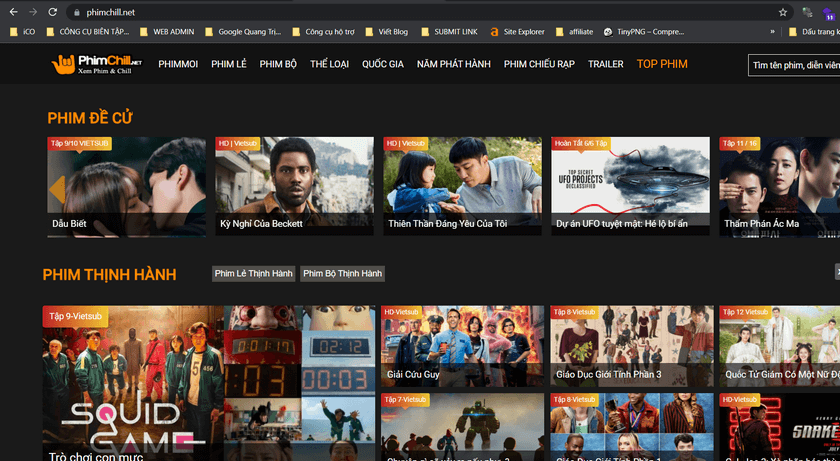Viewport: 840px width, 461px height.
Task: Open the Tập 7-Vietsub robot movie thumbnail
Action: [462, 427]
